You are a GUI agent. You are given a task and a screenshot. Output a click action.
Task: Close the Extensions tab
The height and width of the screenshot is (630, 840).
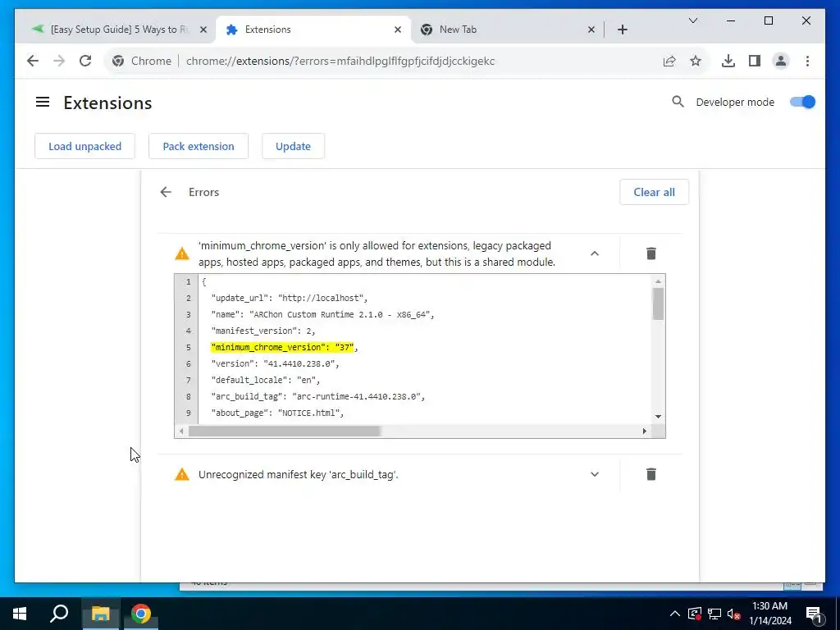point(398,30)
